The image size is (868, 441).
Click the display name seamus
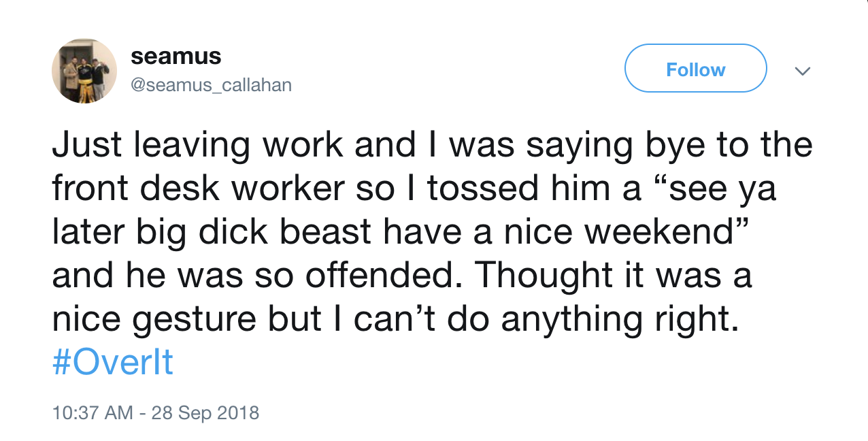click(176, 56)
